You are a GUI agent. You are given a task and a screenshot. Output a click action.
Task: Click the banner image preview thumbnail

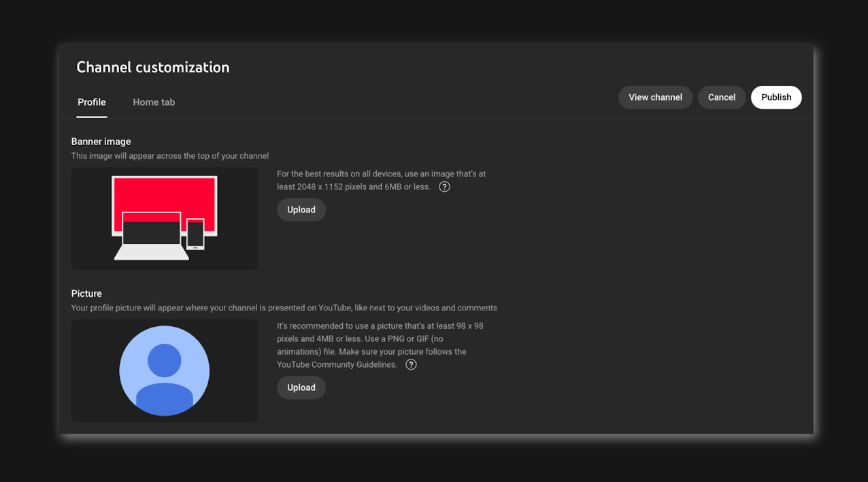164,219
